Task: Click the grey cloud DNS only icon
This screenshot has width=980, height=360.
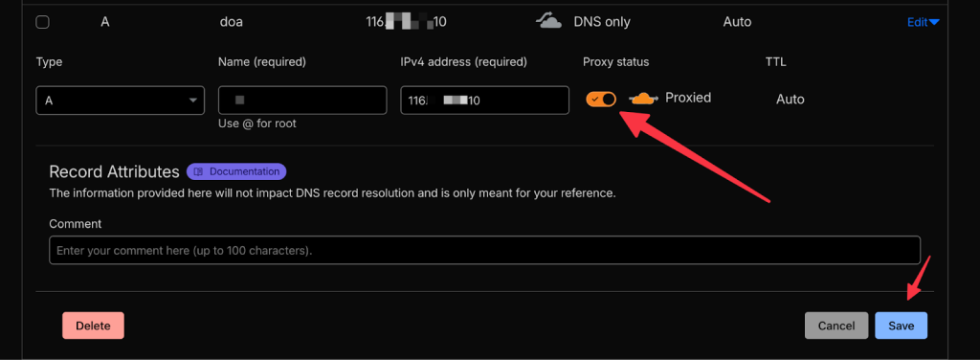Action: (548, 22)
